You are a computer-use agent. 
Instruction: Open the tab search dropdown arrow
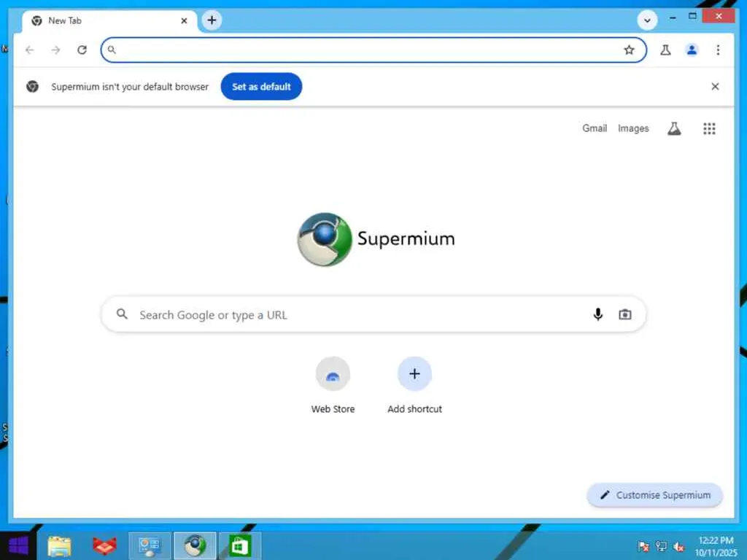pyautogui.click(x=647, y=20)
